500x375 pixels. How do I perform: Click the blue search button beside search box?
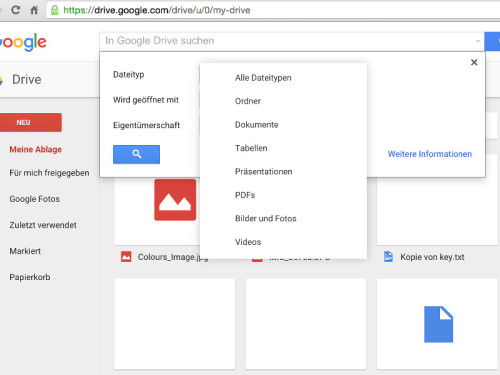[x=492, y=41]
